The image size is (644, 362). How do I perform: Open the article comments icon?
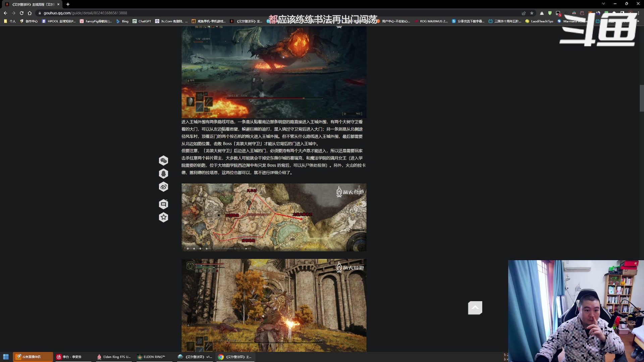[x=163, y=204]
